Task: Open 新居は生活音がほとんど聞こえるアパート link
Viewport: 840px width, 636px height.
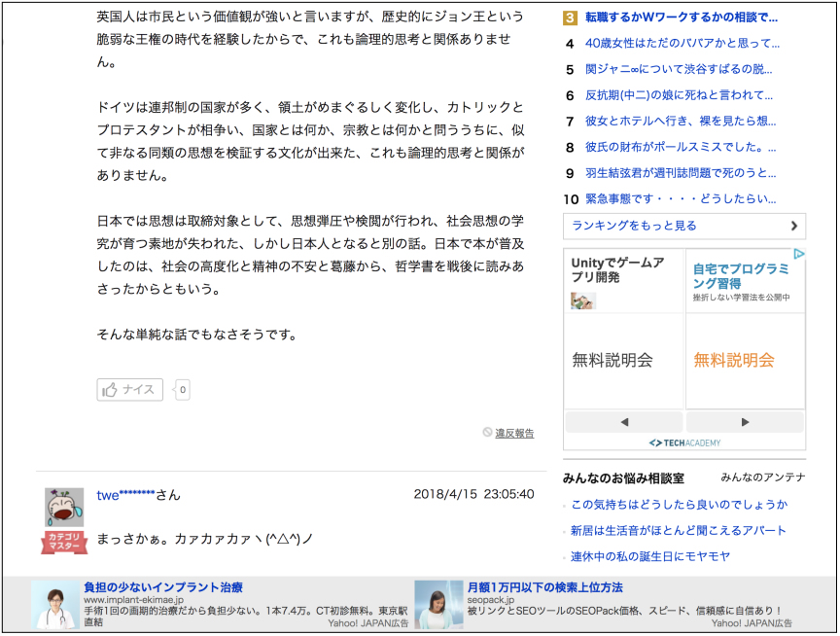Action: [x=679, y=530]
